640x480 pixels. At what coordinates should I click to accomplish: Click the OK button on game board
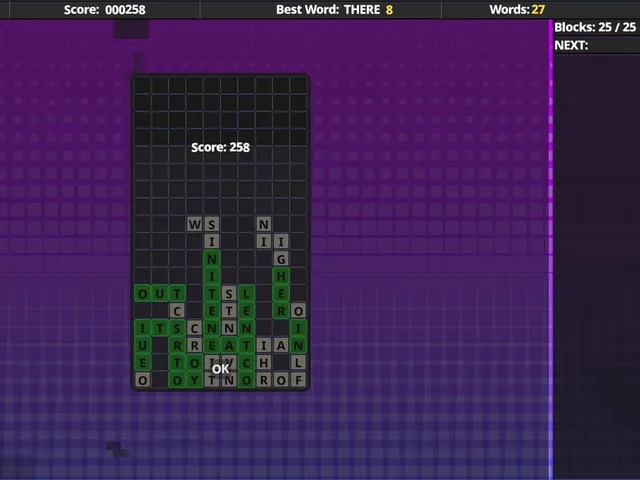coord(220,369)
